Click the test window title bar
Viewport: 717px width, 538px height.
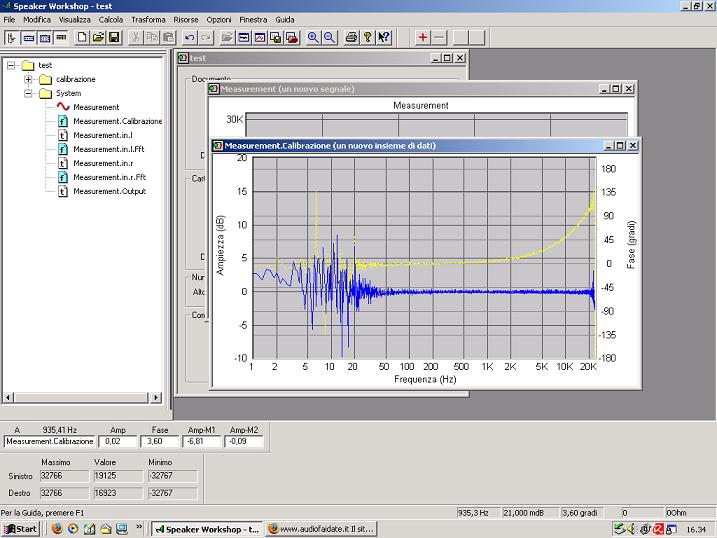[x=302, y=58]
